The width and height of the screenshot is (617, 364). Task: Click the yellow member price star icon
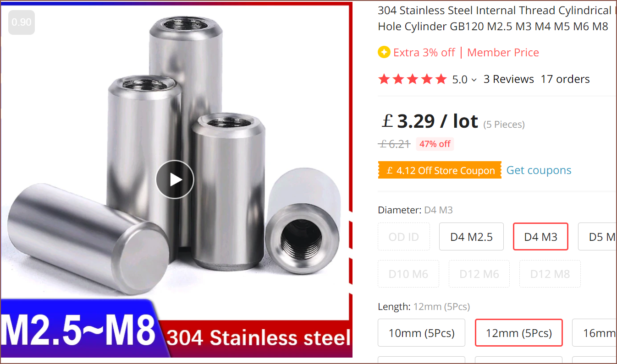[x=384, y=52]
